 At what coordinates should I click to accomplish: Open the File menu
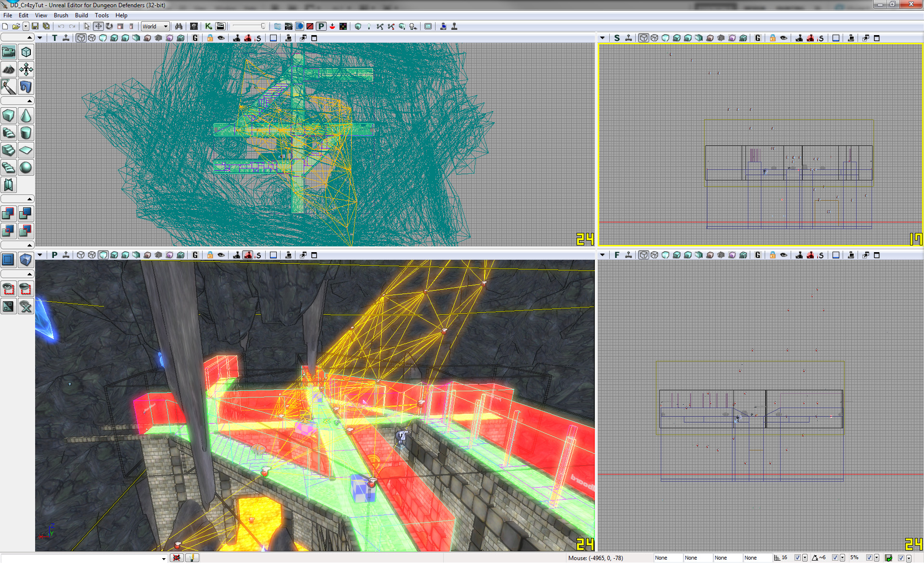click(8, 15)
